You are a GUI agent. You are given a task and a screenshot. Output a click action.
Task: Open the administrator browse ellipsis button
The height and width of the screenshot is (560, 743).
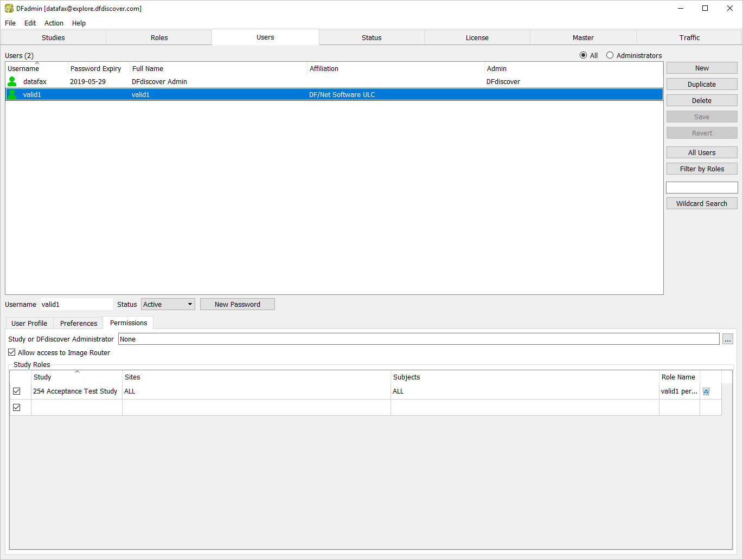727,339
